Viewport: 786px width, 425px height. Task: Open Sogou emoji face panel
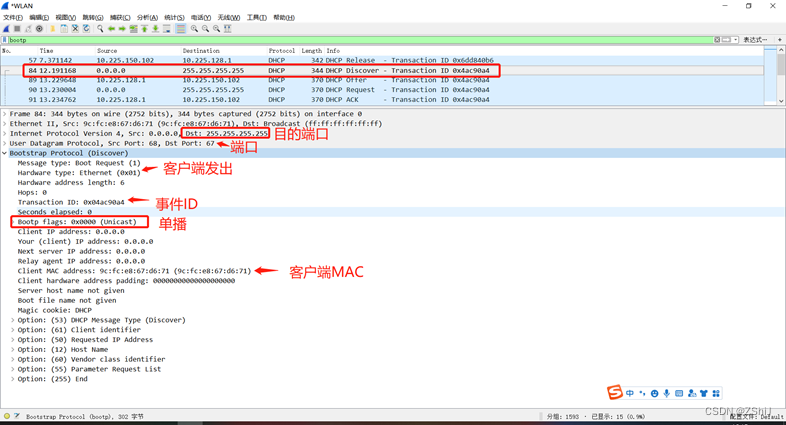(654, 393)
